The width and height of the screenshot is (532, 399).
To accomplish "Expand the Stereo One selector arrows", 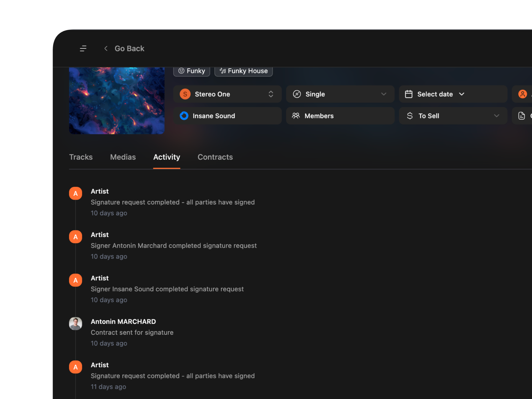I will tap(271, 94).
